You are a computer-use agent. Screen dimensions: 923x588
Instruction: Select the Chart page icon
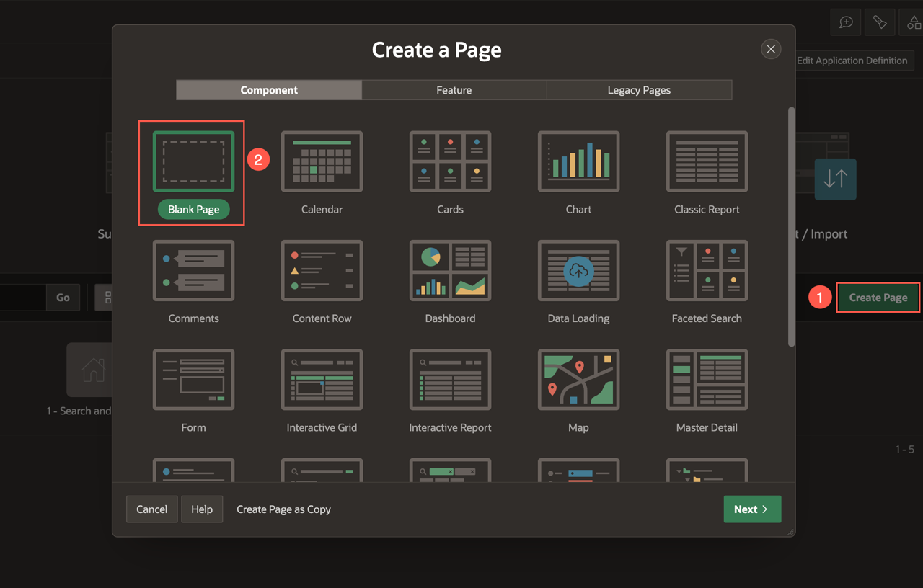(x=578, y=161)
